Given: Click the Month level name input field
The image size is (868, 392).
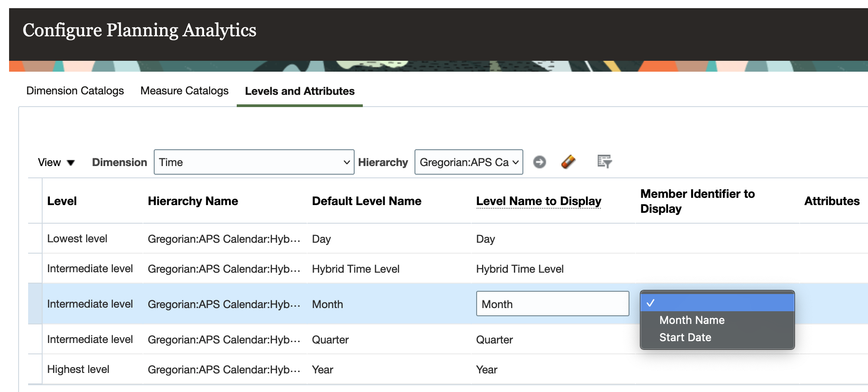Looking at the screenshot, I should pyautogui.click(x=552, y=304).
